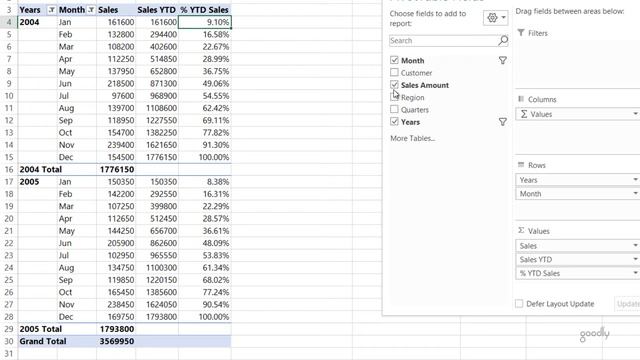
Task: Check the Quarters field checkbox
Action: pyautogui.click(x=394, y=109)
